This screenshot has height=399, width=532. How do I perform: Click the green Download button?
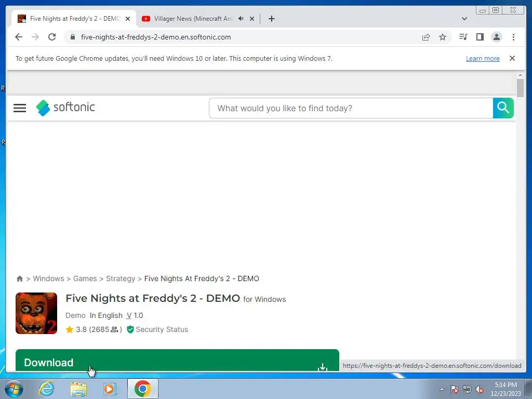[x=177, y=360]
